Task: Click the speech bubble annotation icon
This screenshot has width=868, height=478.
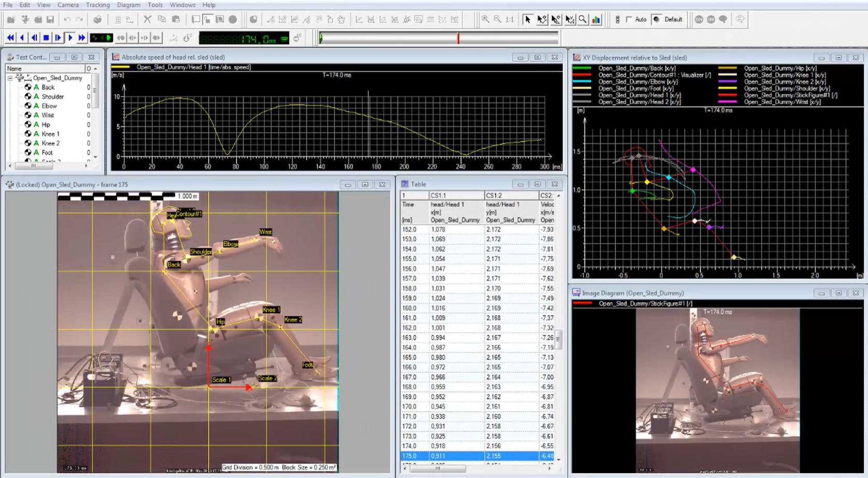Action: pos(723,19)
